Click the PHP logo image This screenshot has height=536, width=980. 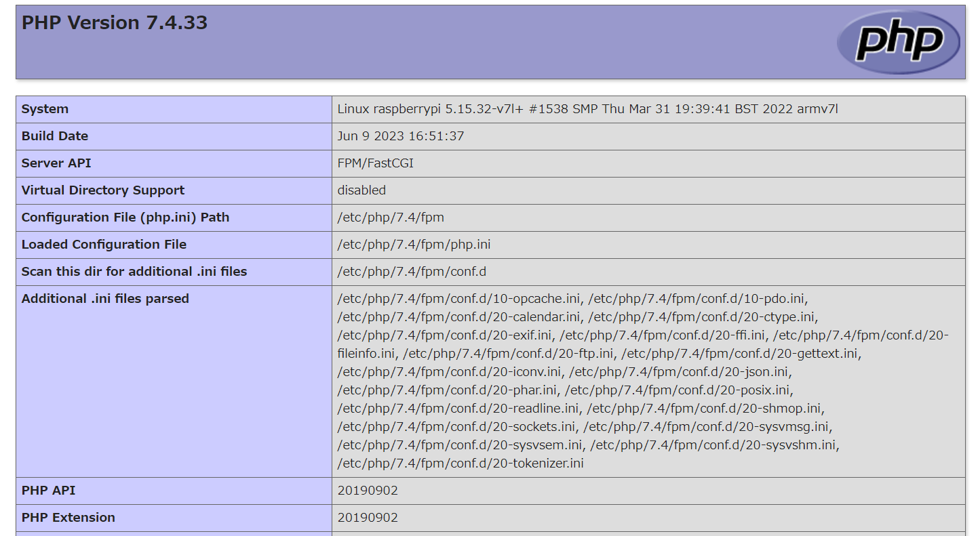[x=899, y=42]
